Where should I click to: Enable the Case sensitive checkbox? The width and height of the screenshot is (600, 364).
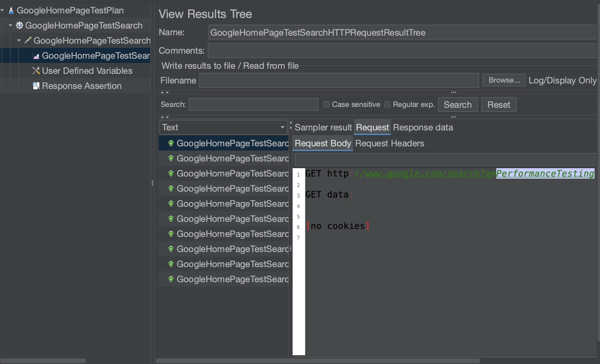click(327, 104)
